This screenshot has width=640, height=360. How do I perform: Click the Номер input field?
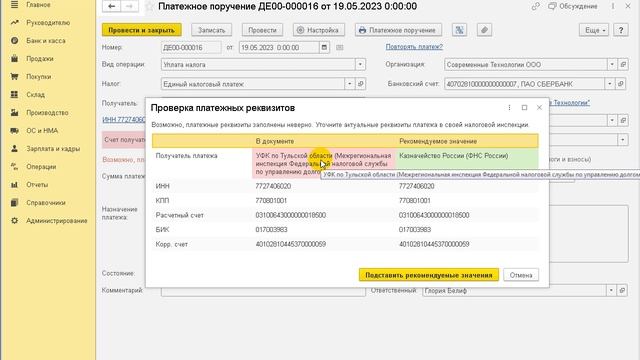point(191,48)
